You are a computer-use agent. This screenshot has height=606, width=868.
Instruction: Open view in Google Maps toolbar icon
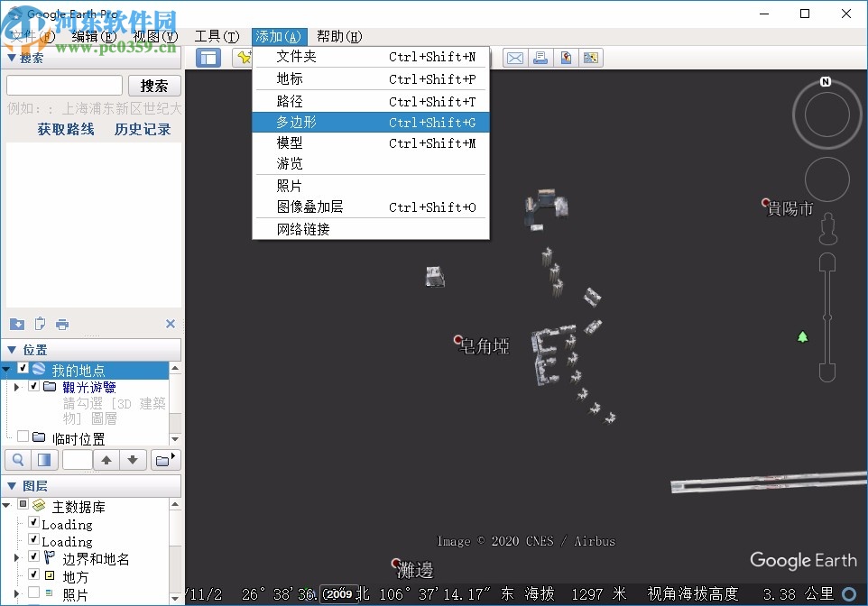click(x=589, y=58)
